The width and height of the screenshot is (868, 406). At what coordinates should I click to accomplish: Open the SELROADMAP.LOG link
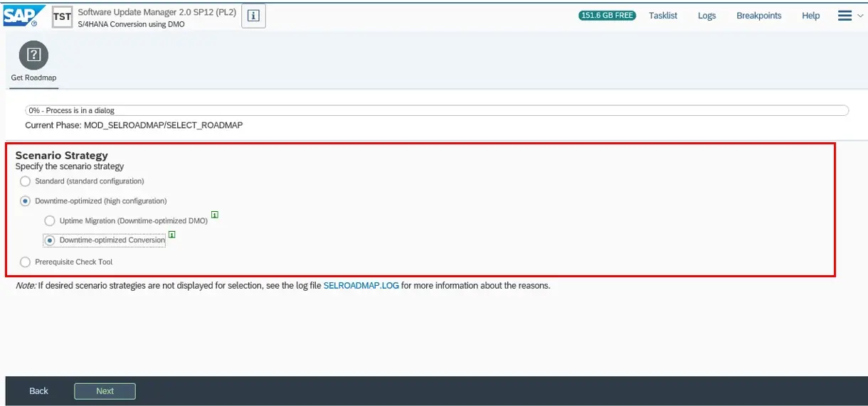click(x=361, y=286)
